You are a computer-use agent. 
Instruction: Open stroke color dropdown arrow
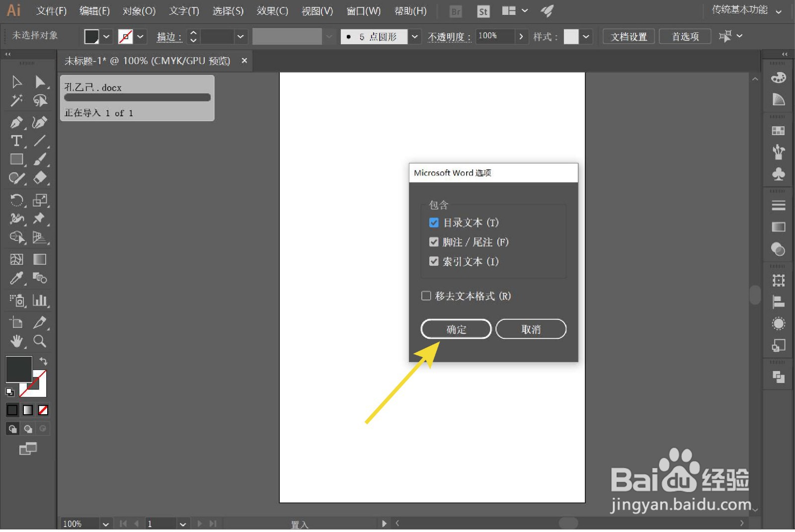pyautogui.click(x=141, y=36)
